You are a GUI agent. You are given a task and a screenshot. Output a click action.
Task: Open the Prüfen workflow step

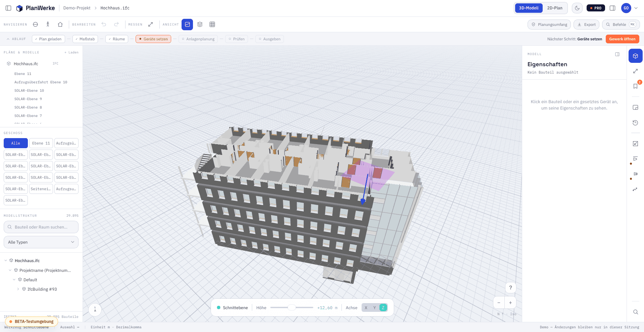coord(237,39)
